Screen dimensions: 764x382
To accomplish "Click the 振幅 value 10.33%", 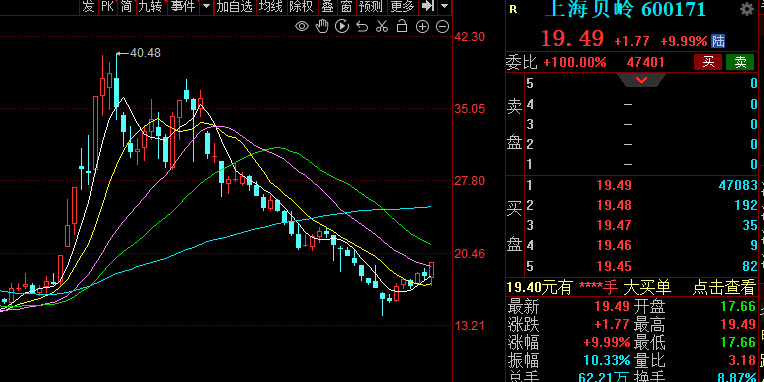I will click(607, 361).
